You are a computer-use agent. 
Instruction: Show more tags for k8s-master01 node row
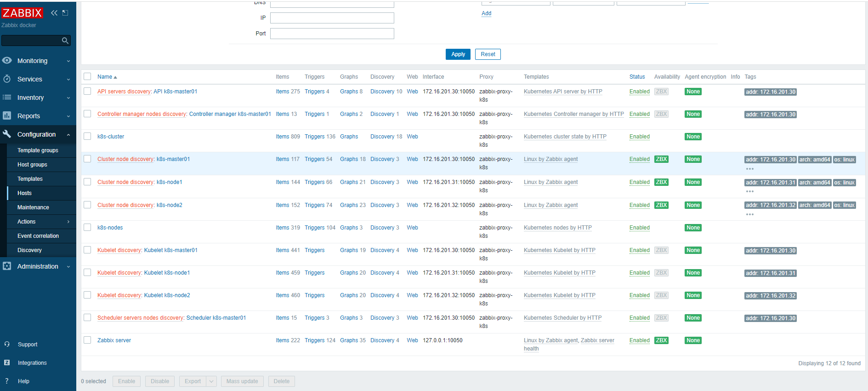pyautogui.click(x=750, y=169)
